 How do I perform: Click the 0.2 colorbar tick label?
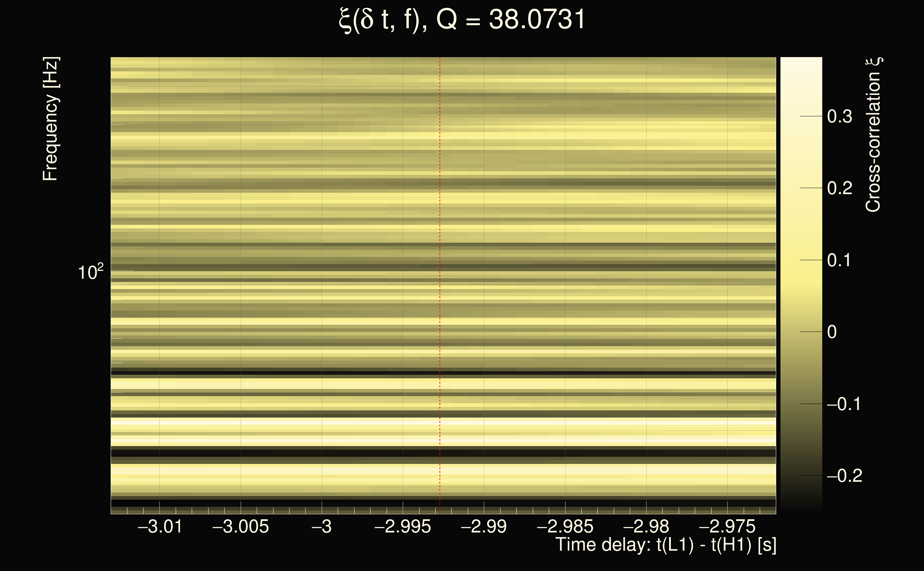pos(839,188)
